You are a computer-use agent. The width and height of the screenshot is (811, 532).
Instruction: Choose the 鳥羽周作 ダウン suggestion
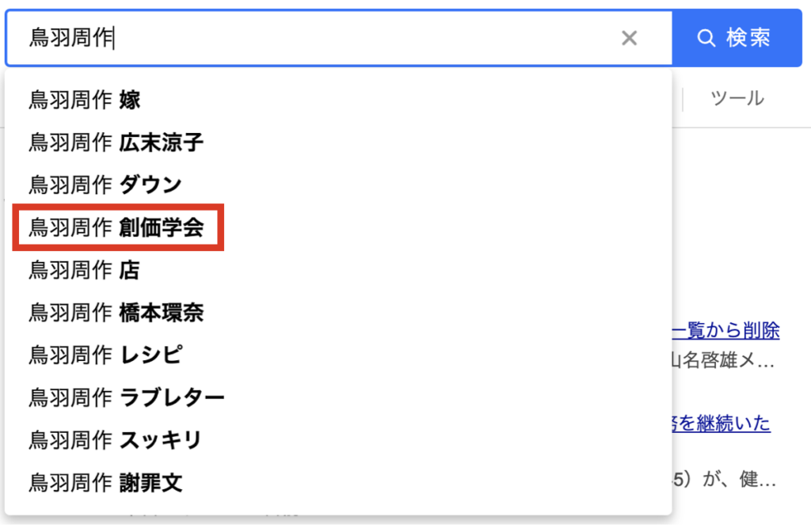pos(339,184)
